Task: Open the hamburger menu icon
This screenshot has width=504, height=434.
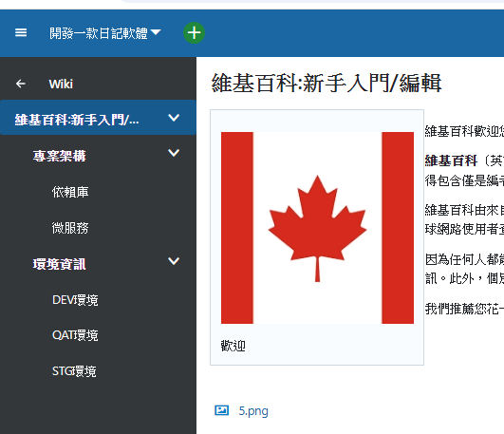Action: click(21, 32)
